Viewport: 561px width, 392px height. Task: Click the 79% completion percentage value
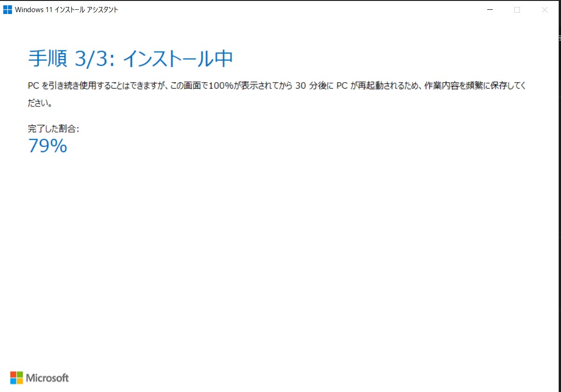click(48, 146)
